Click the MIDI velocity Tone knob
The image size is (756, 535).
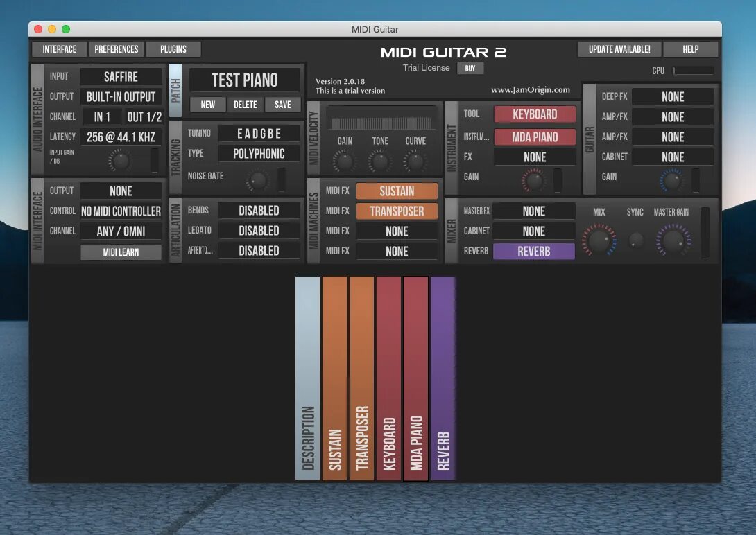point(380,161)
